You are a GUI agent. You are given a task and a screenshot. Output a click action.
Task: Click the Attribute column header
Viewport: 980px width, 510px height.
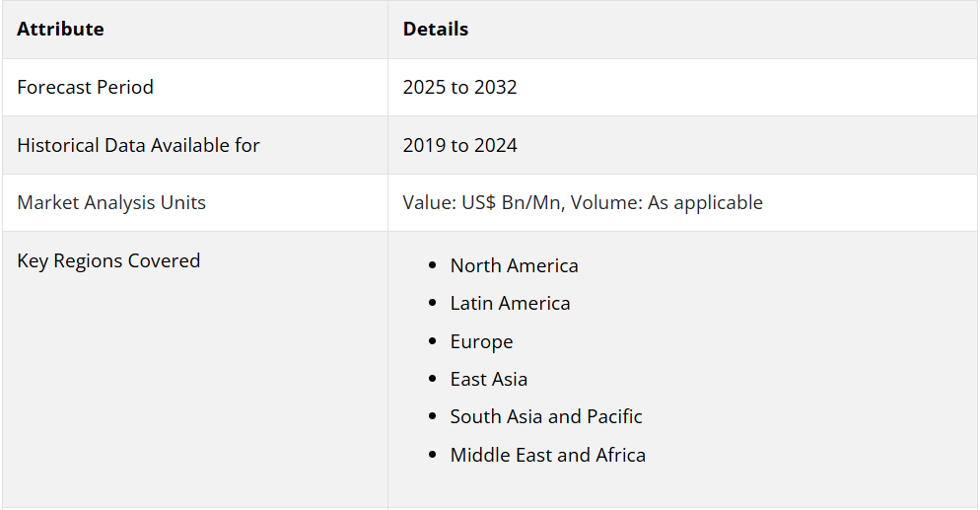click(x=60, y=30)
